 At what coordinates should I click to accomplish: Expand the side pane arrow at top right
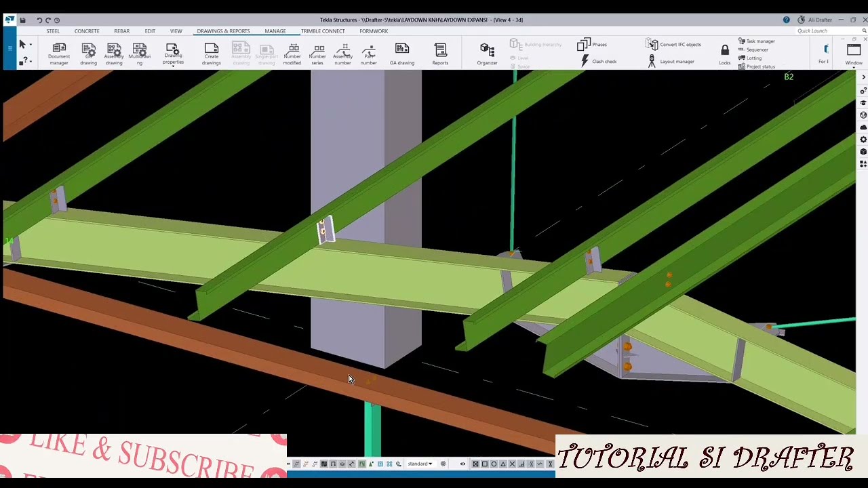[x=863, y=78]
